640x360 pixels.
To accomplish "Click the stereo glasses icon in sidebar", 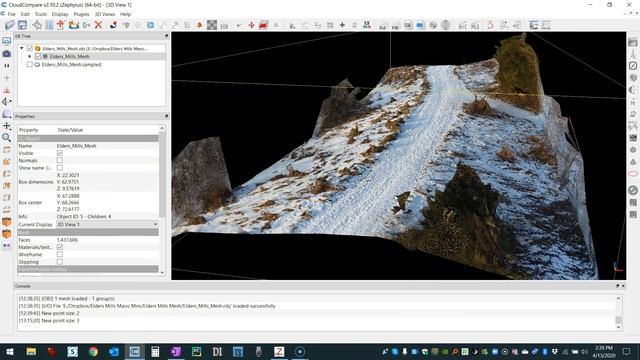I will [x=7, y=246].
